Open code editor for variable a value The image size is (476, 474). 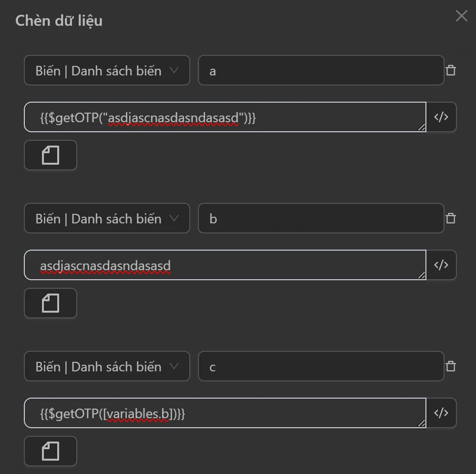[x=441, y=117]
